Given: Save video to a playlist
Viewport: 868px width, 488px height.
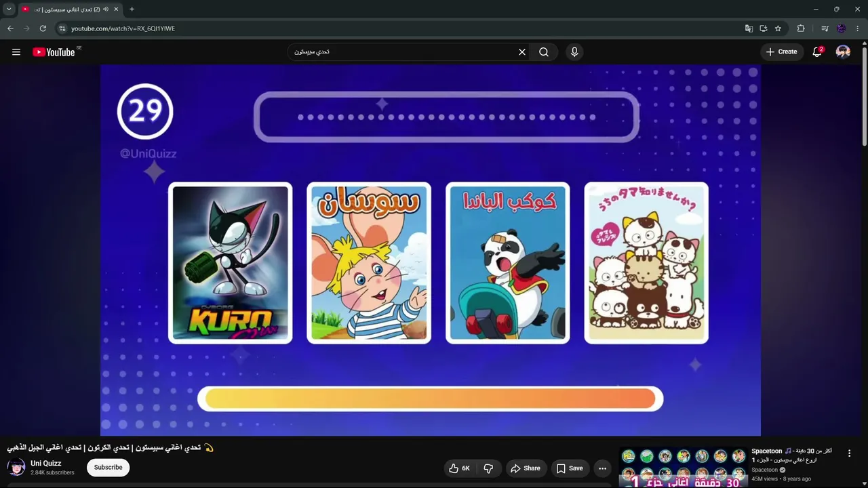Looking at the screenshot, I should pyautogui.click(x=570, y=468).
